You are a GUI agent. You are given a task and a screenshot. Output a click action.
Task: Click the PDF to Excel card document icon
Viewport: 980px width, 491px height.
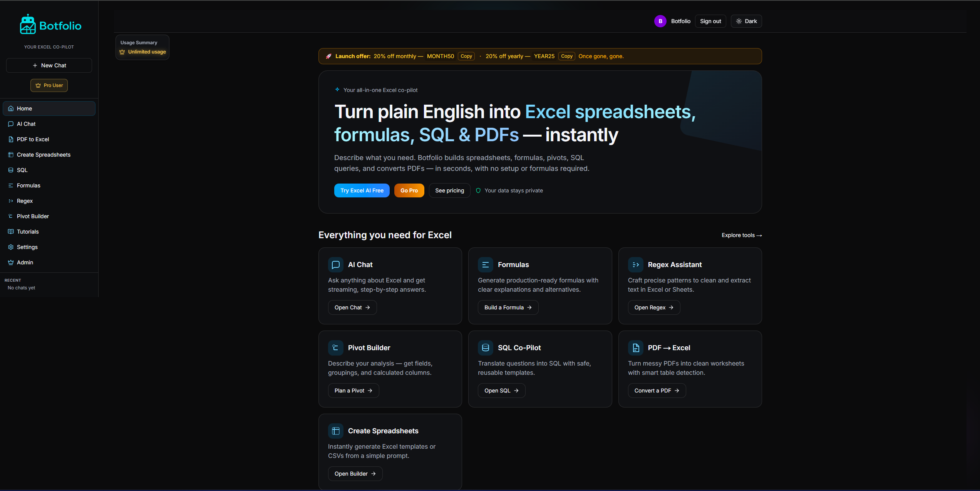point(635,348)
